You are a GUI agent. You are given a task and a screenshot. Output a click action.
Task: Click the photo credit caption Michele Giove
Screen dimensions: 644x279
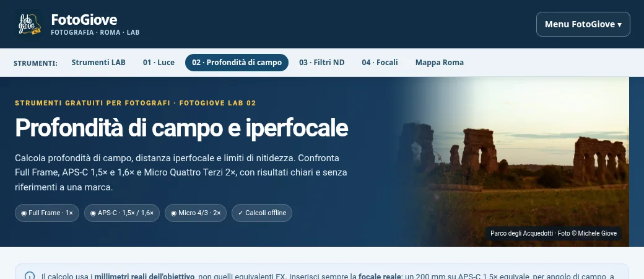point(553,233)
